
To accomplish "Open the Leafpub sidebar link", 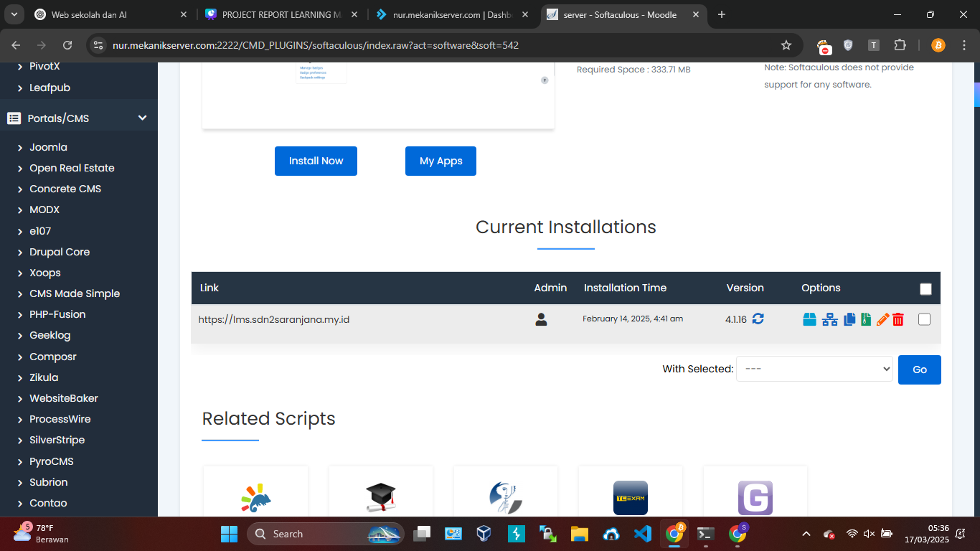I will point(50,88).
